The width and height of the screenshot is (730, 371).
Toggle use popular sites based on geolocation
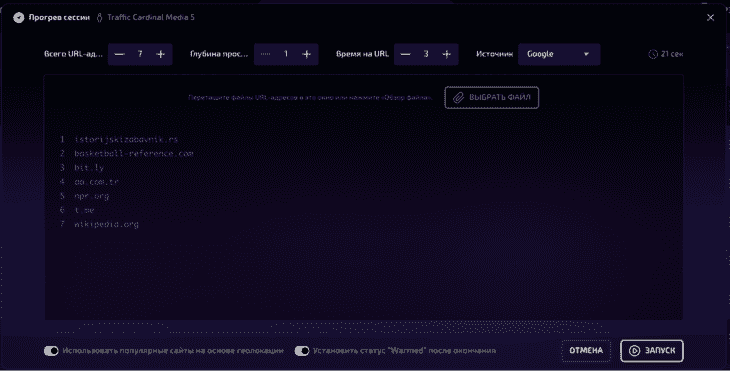pos(51,351)
